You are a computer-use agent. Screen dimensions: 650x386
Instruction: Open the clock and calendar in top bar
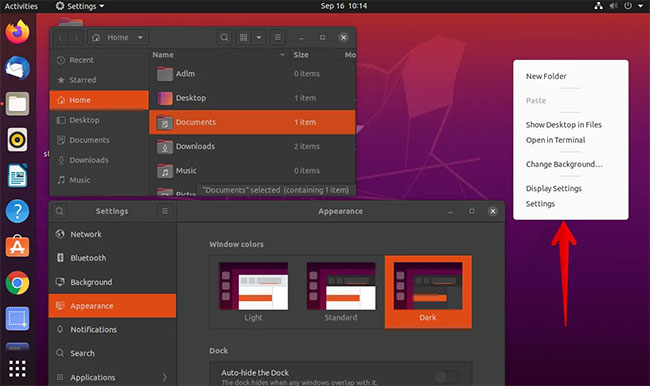tap(344, 6)
